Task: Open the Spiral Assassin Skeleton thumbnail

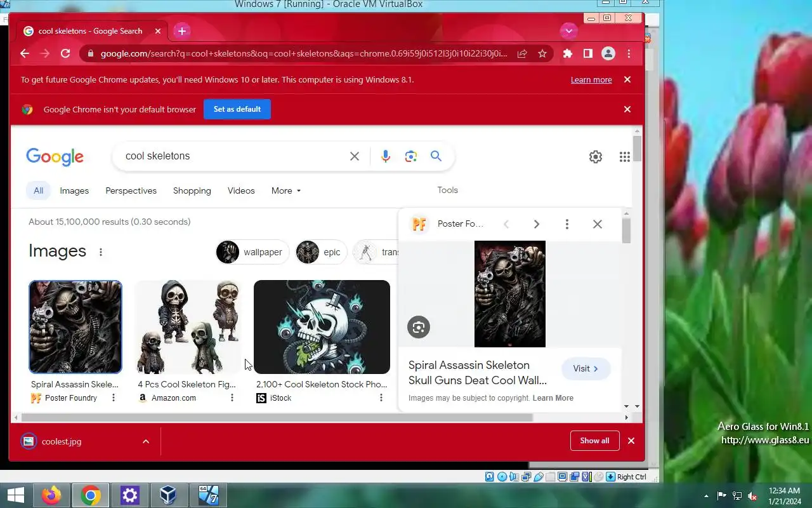Action: (x=75, y=327)
